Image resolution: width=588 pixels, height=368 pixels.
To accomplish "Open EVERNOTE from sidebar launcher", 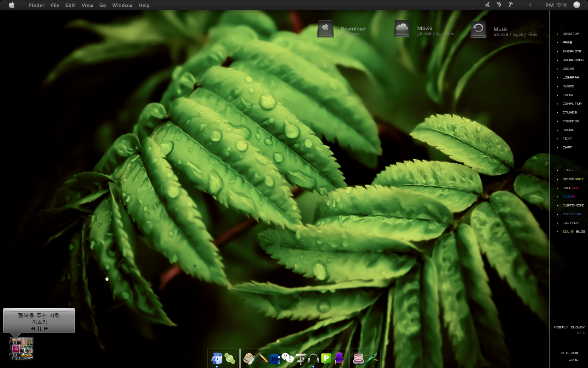I will (572, 51).
